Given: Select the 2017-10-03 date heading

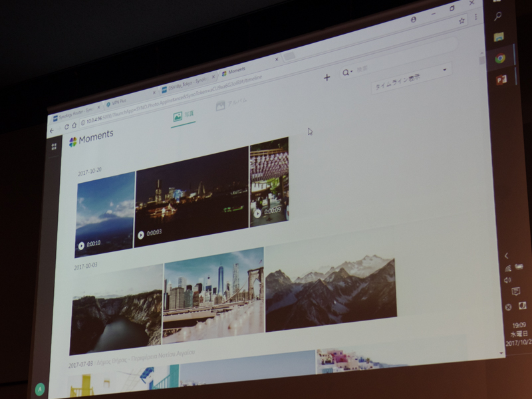Looking at the screenshot, I should tap(86, 267).
